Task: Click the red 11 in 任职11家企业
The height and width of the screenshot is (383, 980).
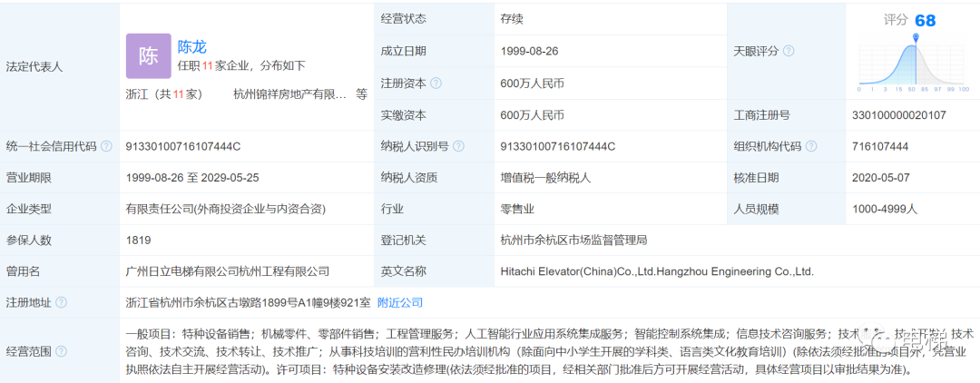Action: [208, 65]
